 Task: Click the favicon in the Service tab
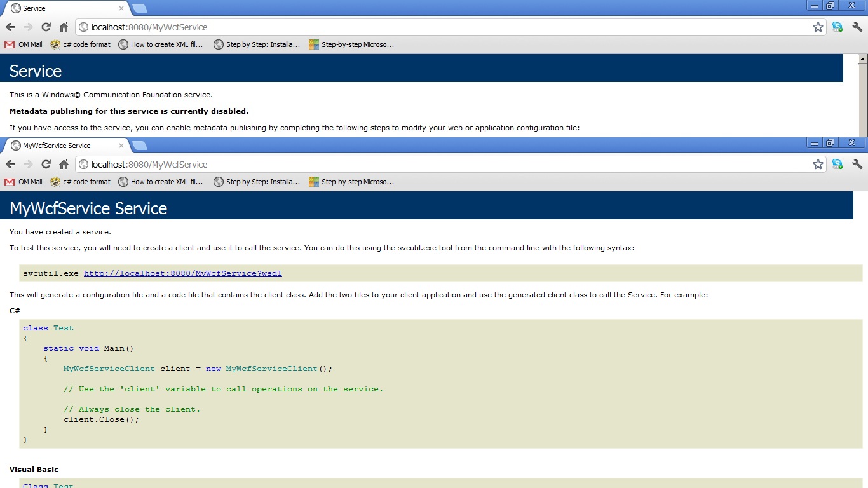pyautogui.click(x=16, y=8)
